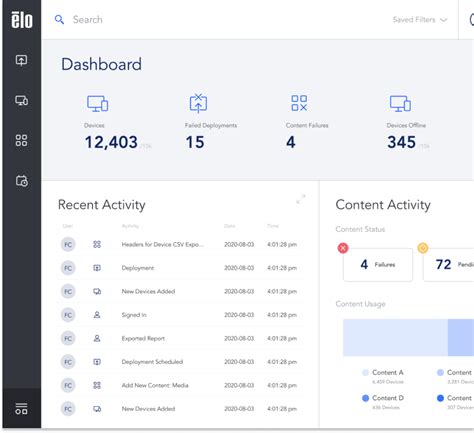Click the Date column header
Image resolution: width=474 pixels, height=433 pixels.
tap(229, 226)
